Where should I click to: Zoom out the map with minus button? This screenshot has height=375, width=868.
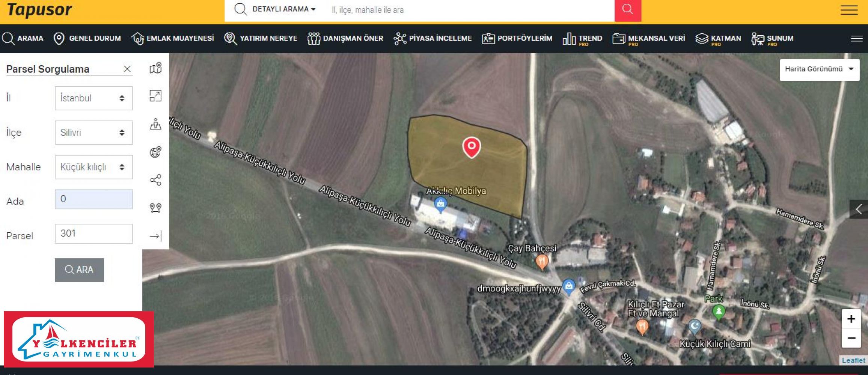coord(851,338)
